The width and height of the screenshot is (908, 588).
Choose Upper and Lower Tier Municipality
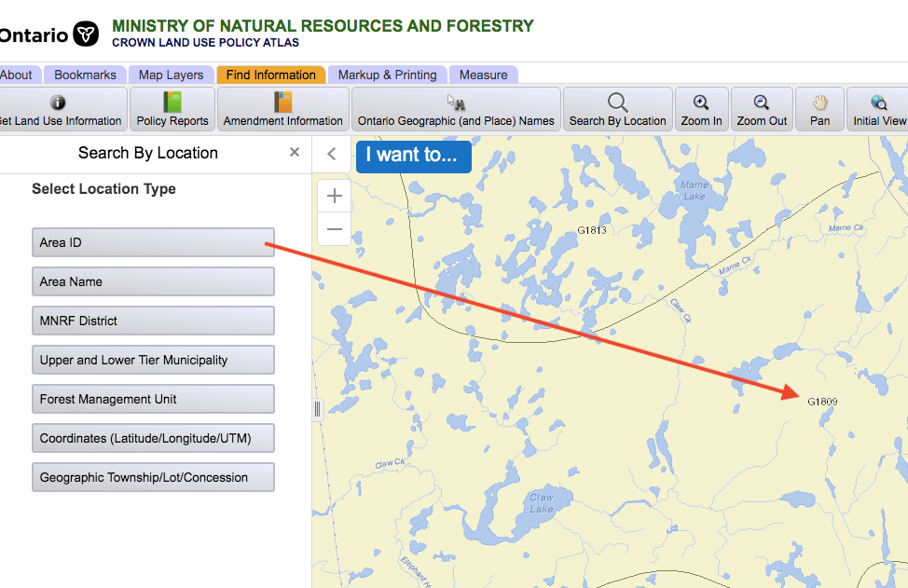[x=153, y=360]
